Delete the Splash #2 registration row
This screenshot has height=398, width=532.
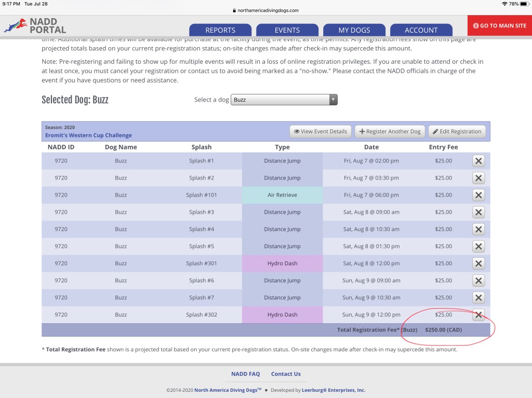tap(478, 178)
